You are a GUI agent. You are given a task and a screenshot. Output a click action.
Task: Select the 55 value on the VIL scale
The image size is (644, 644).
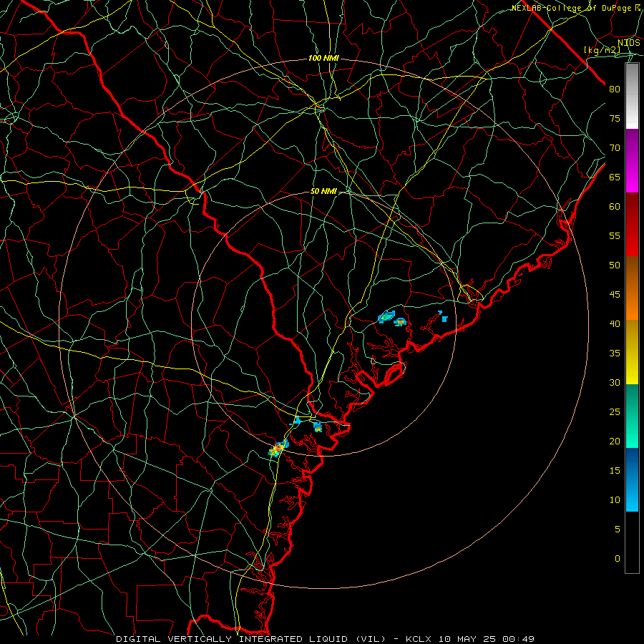tap(615, 235)
